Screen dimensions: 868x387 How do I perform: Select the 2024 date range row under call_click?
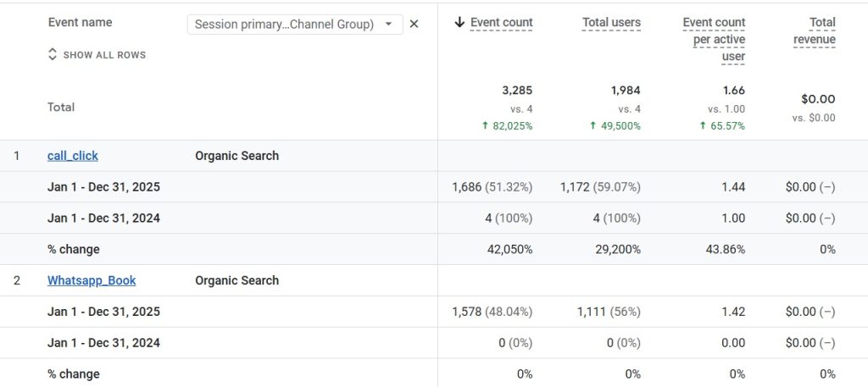[103, 218]
